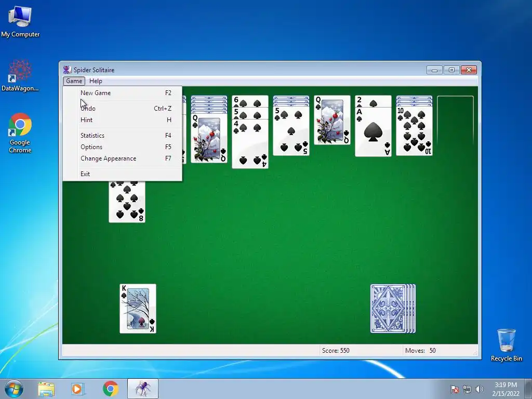Screen dimensions: 532x399
Task: Click Exit in the Game menu
Action: point(122,174)
